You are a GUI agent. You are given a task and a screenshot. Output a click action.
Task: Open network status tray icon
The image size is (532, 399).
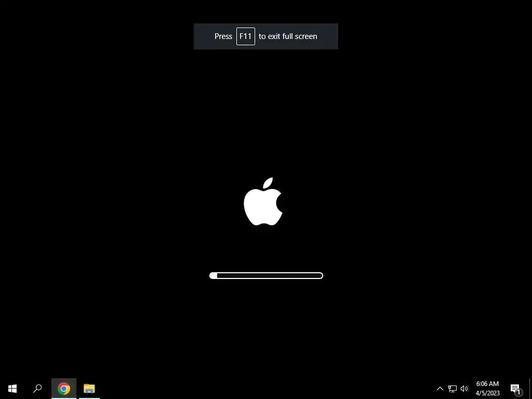pyautogui.click(x=453, y=389)
